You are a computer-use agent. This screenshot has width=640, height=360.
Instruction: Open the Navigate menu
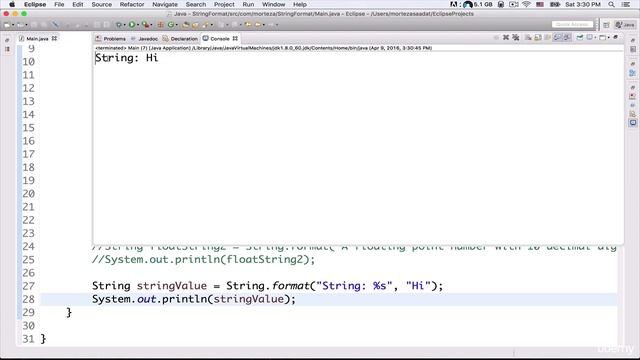click(165, 4)
